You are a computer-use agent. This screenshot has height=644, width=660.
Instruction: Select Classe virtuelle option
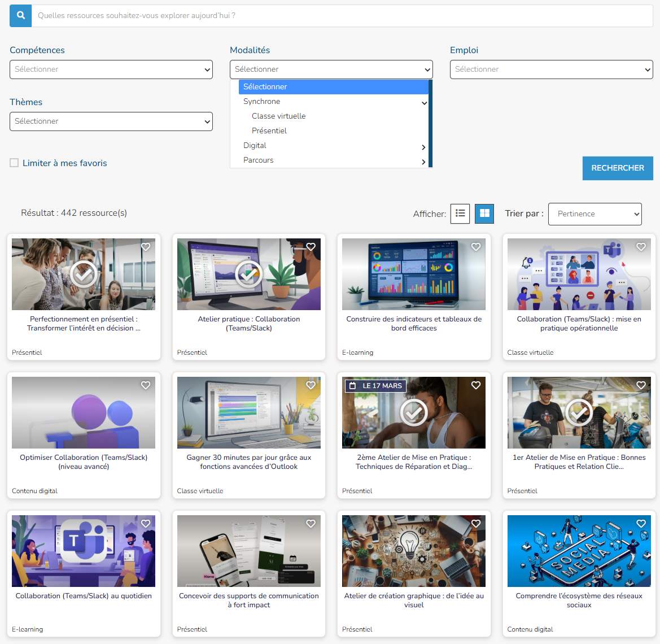click(x=279, y=116)
